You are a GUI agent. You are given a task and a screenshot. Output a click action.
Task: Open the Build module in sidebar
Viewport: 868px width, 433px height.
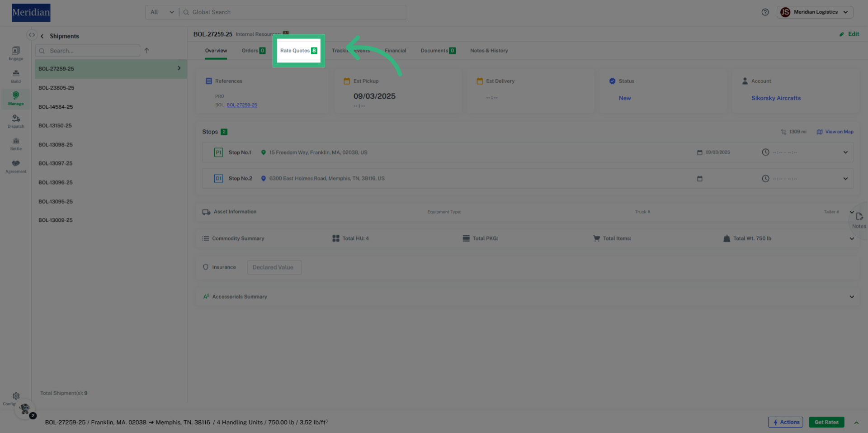coord(16,76)
